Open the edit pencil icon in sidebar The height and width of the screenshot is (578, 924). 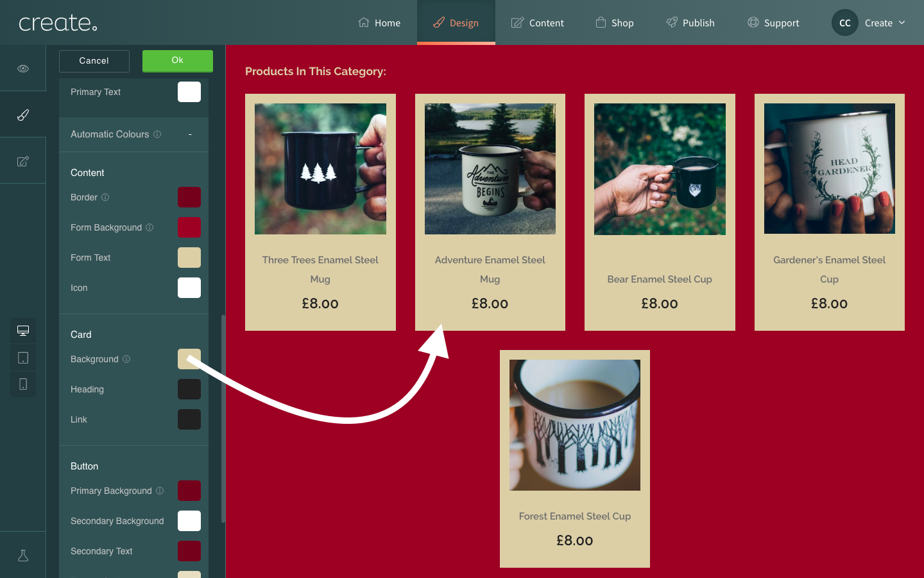[x=23, y=161]
